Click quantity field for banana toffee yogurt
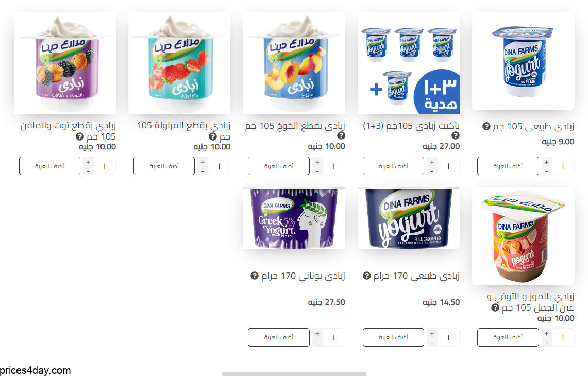Screen dimensions: 588x376 (x=563, y=337)
